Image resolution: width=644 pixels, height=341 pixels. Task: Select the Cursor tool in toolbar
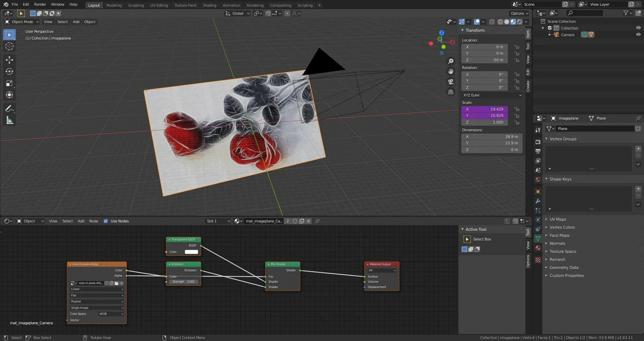(x=9, y=47)
